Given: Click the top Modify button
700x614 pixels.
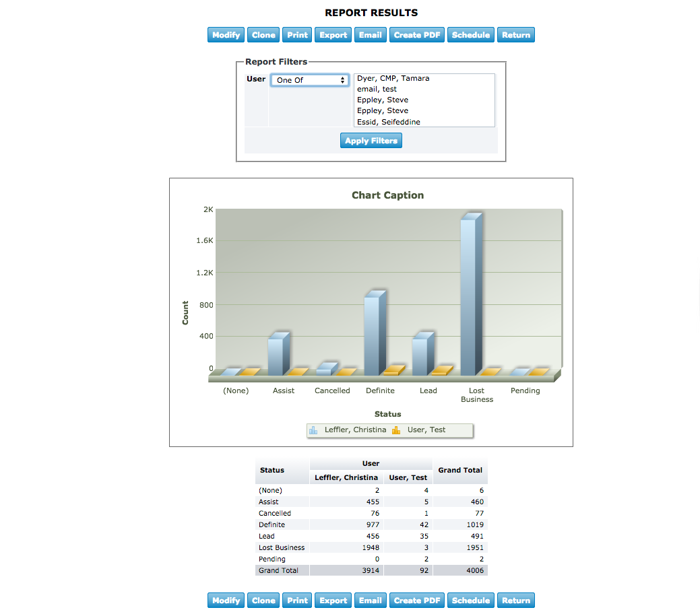Looking at the screenshot, I should tap(226, 35).
